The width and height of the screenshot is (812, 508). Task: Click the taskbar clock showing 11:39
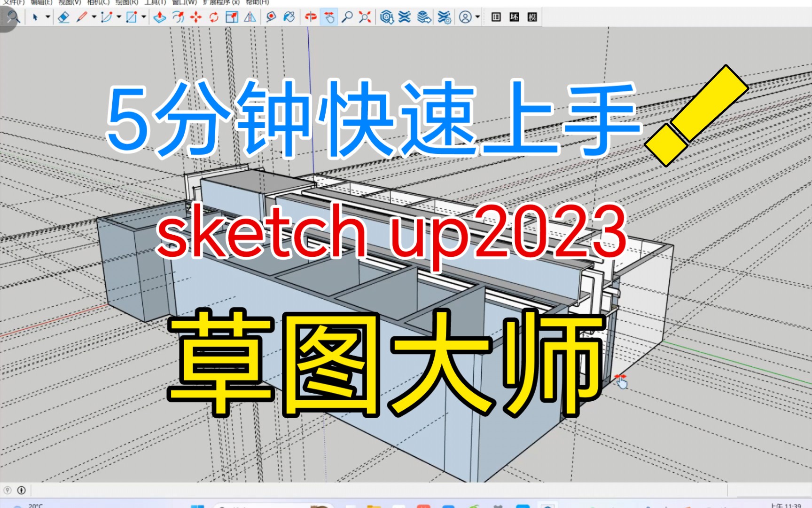click(x=785, y=506)
